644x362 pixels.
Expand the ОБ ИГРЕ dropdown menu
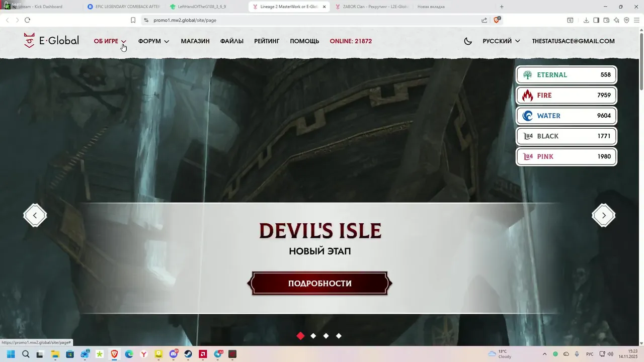(x=110, y=41)
